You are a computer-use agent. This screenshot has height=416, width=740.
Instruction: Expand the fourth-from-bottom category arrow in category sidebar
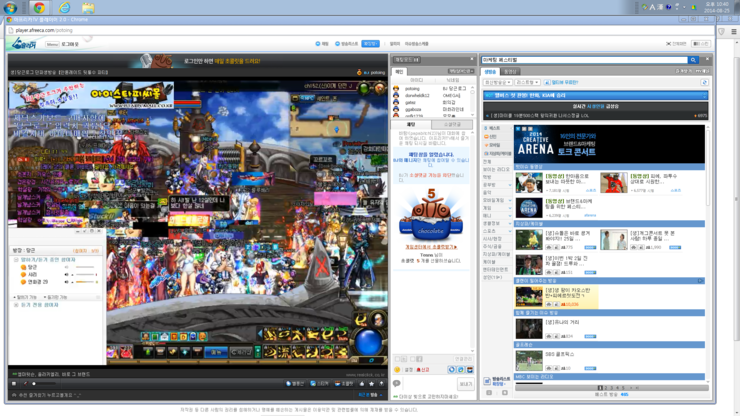click(510, 208)
